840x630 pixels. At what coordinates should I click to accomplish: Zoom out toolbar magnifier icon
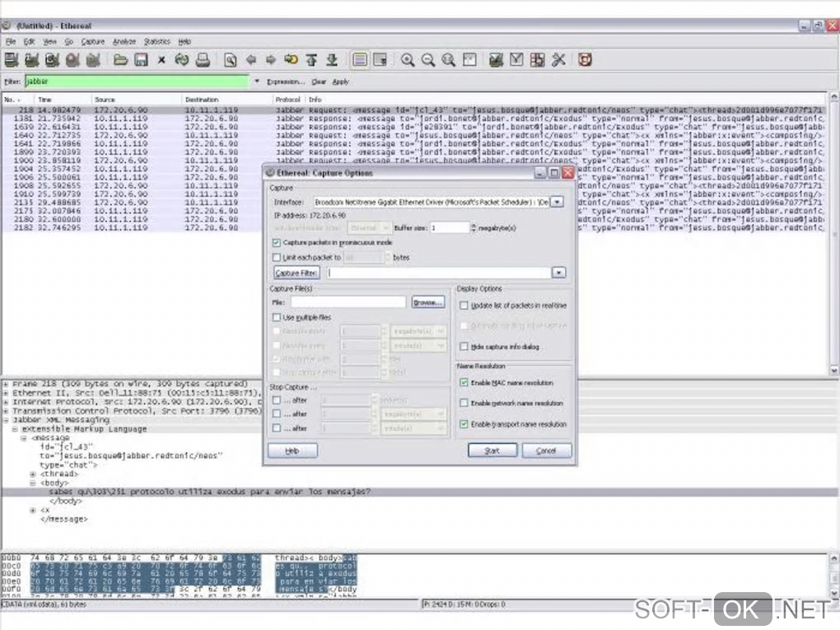point(428,60)
